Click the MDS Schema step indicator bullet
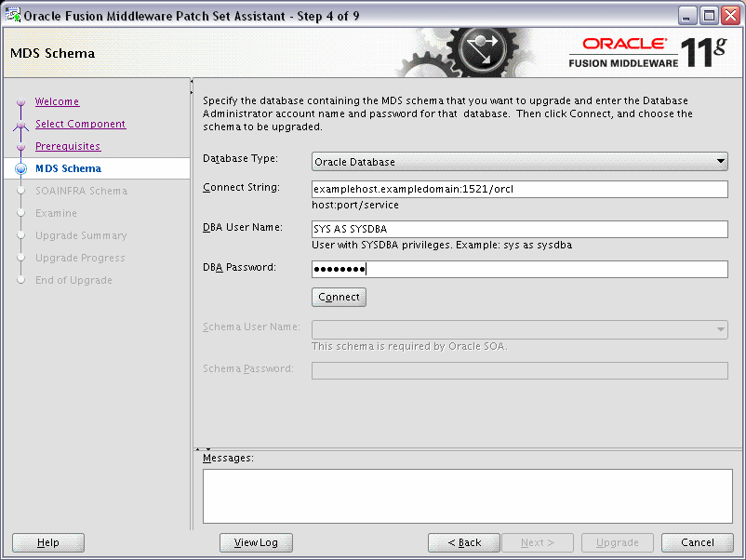746x560 pixels. (x=20, y=168)
